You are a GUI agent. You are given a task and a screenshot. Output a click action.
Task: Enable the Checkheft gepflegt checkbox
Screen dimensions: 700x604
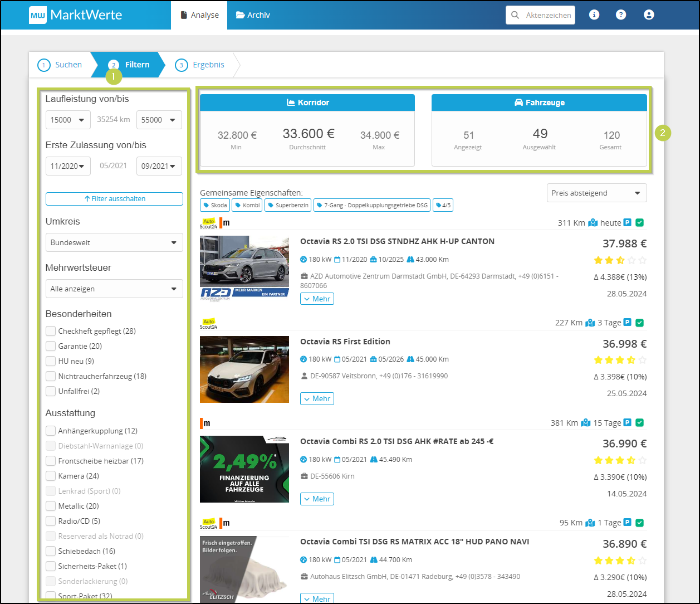tap(51, 331)
